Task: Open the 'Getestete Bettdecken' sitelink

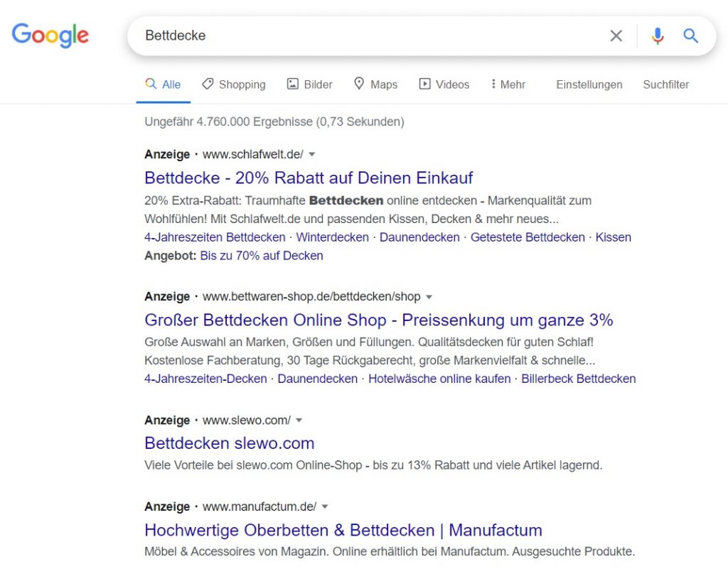Action: click(x=528, y=237)
